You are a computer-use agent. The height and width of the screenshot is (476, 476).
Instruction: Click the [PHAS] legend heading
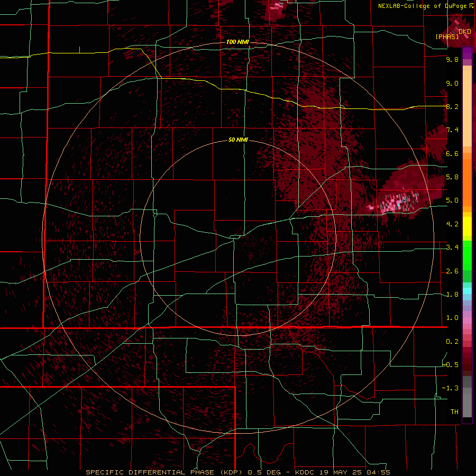tap(447, 36)
